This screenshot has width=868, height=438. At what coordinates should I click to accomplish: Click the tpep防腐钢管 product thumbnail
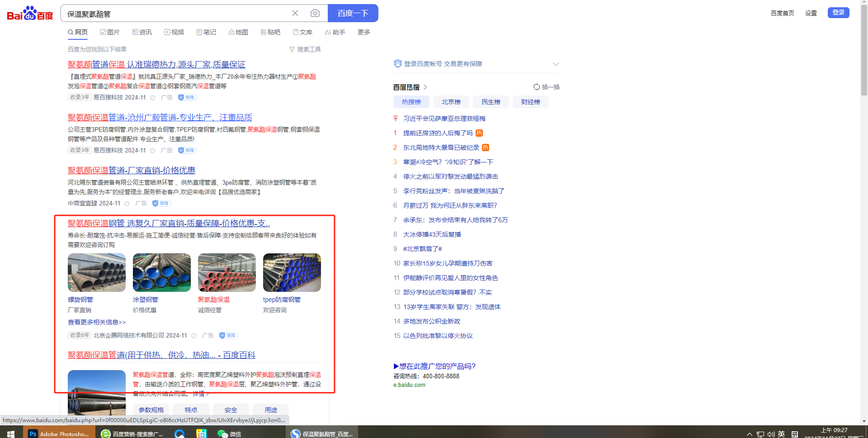[292, 272]
